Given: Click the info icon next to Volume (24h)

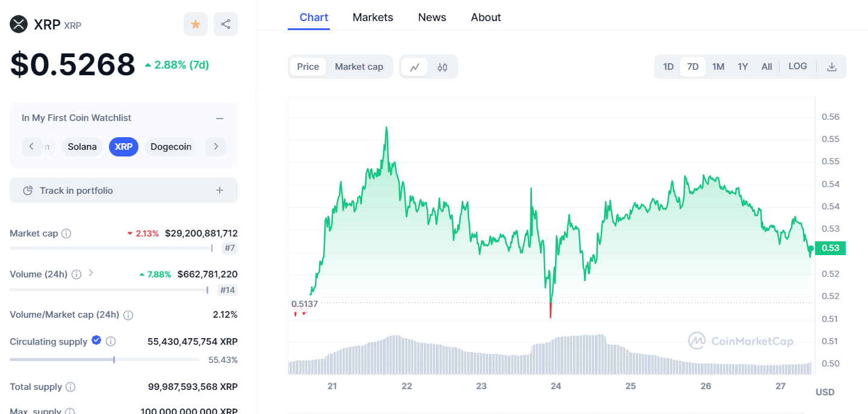Looking at the screenshot, I should tap(76, 274).
